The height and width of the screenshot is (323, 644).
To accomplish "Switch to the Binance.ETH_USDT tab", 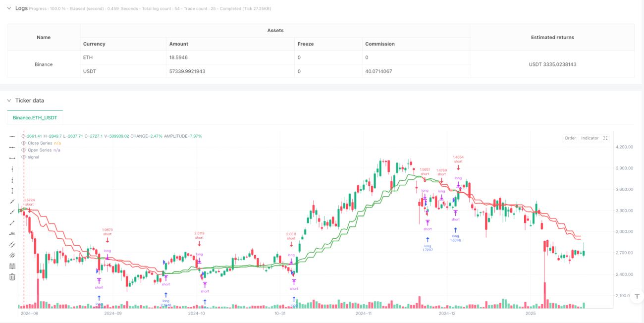I will (35, 118).
